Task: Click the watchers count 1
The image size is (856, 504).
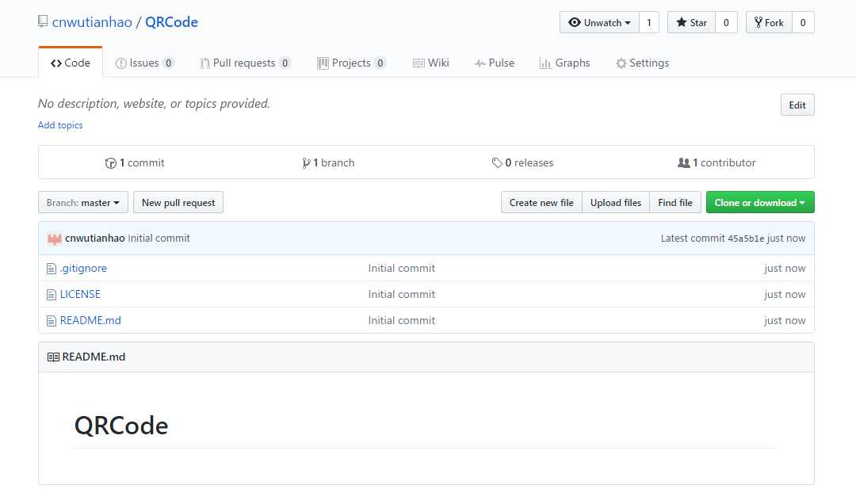Action: click(649, 22)
